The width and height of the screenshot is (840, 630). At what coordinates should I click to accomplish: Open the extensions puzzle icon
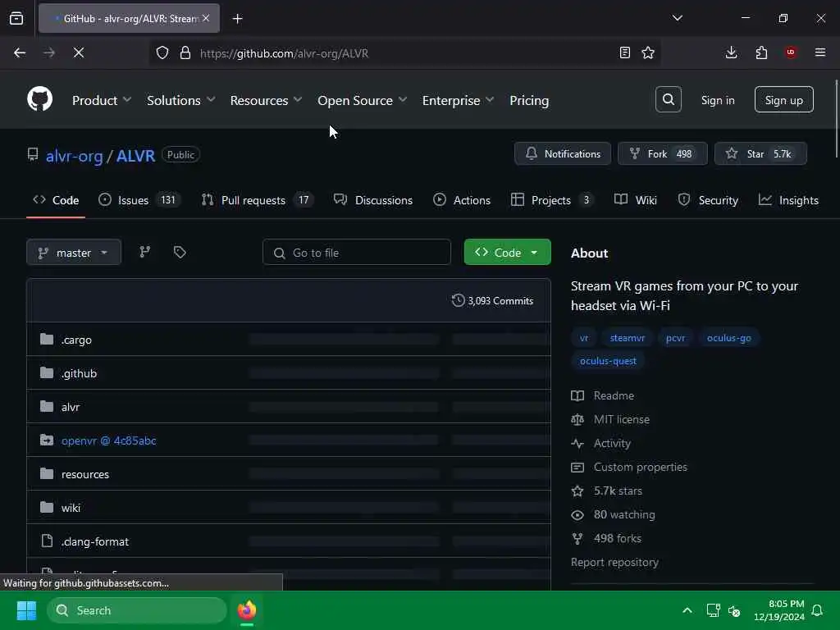tap(761, 52)
